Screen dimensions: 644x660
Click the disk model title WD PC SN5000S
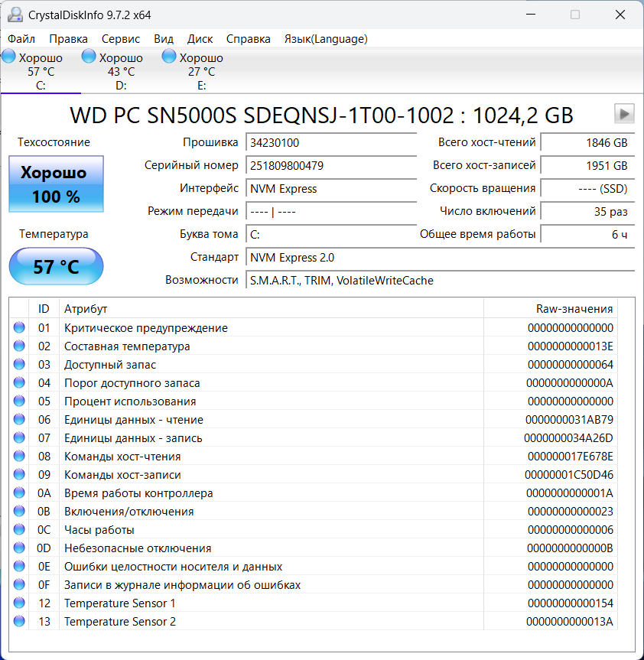tap(321, 115)
